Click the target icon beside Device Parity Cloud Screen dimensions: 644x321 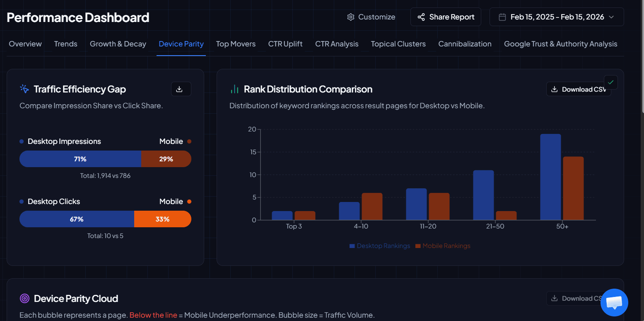tap(24, 298)
